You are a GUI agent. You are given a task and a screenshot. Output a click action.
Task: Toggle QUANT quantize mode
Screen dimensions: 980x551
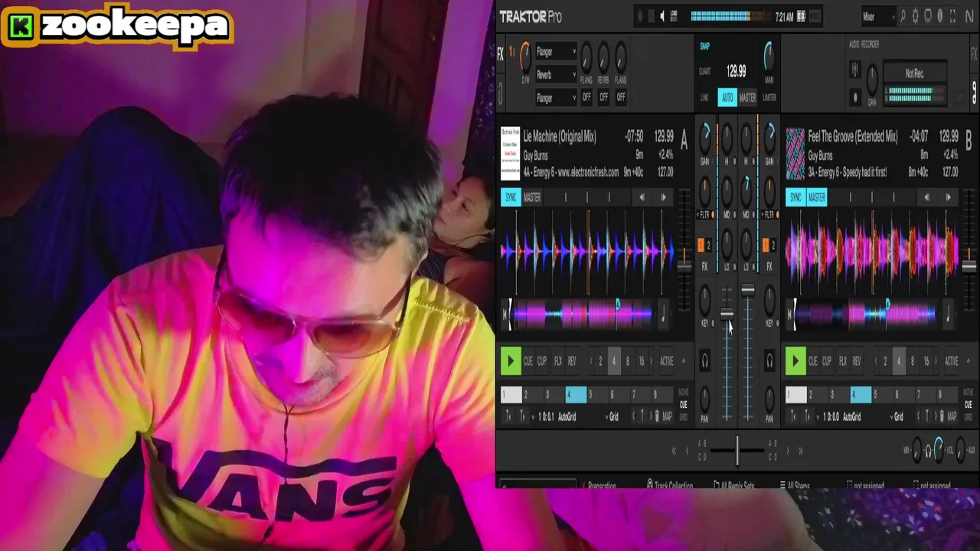tap(705, 72)
